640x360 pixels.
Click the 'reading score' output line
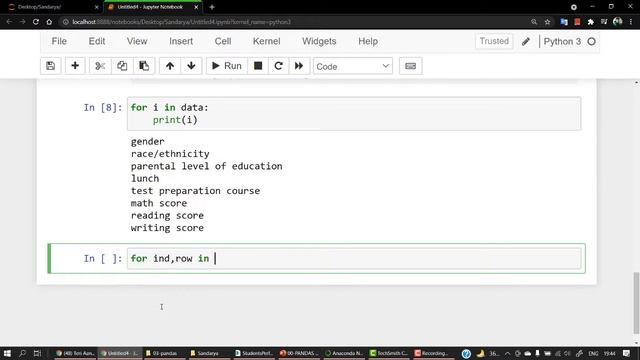click(x=167, y=216)
